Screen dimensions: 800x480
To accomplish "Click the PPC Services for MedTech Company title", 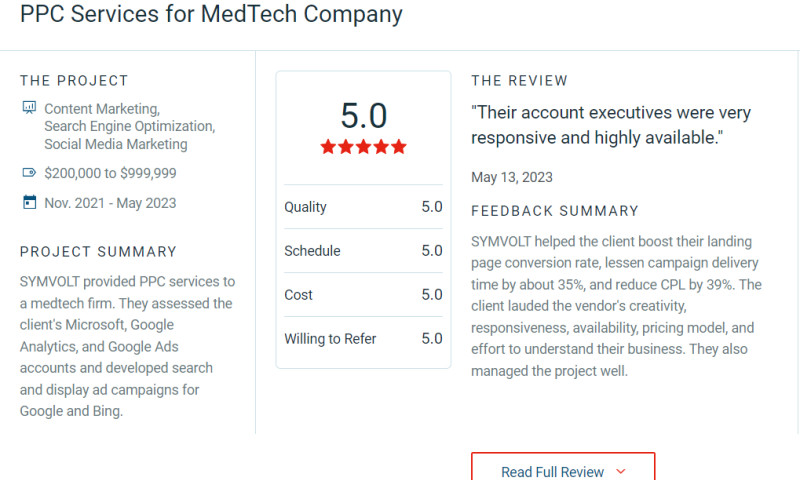I will click(x=211, y=15).
